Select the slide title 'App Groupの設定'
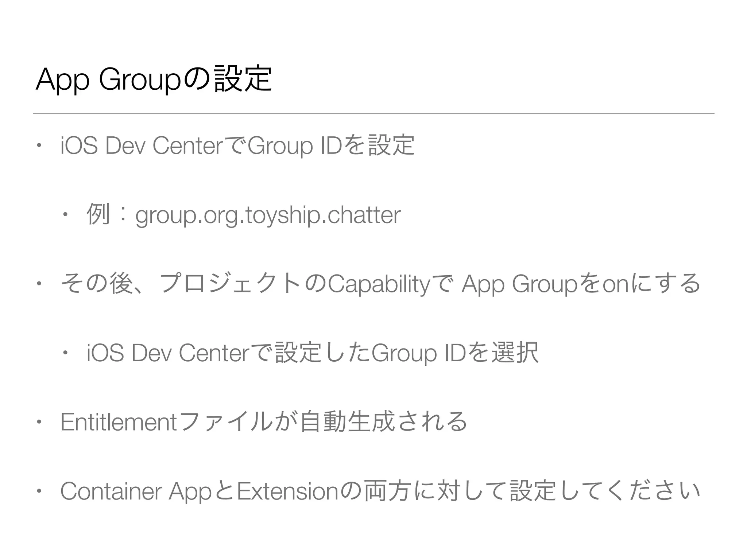 pyautogui.click(x=154, y=79)
